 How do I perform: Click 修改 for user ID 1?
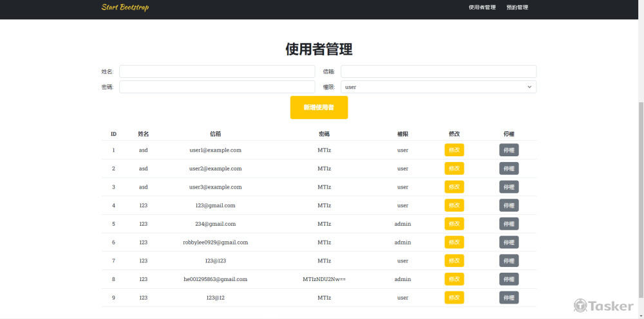454,150
